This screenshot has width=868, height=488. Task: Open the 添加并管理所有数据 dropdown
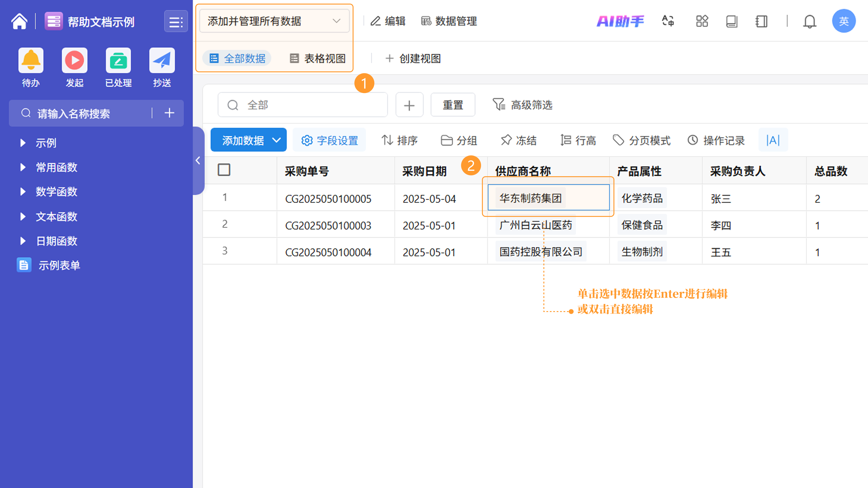[274, 21]
